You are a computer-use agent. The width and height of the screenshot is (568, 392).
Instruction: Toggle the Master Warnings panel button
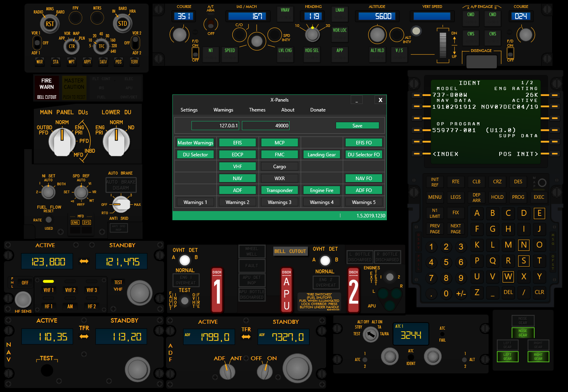tap(195, 143)
